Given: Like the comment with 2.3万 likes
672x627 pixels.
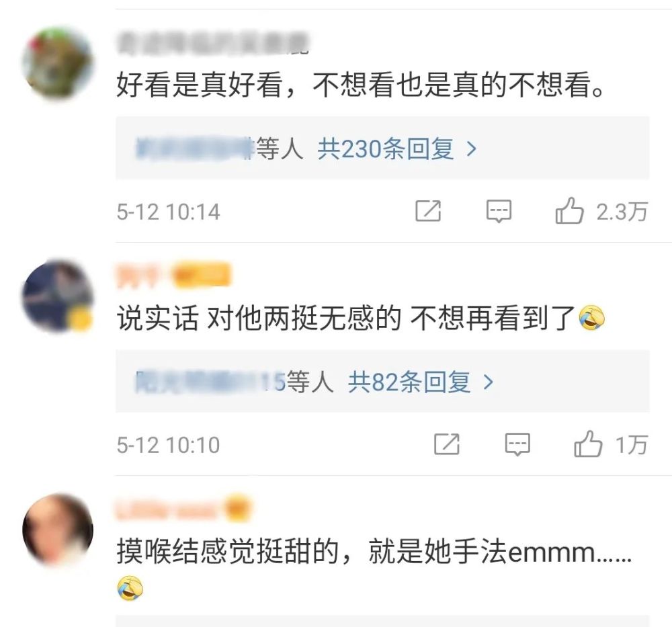Looking at the screenshot, I should (x=569, y=210).
